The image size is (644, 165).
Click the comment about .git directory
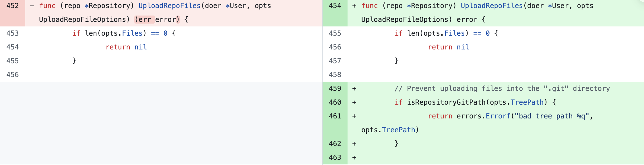click(x=502, y=89)
